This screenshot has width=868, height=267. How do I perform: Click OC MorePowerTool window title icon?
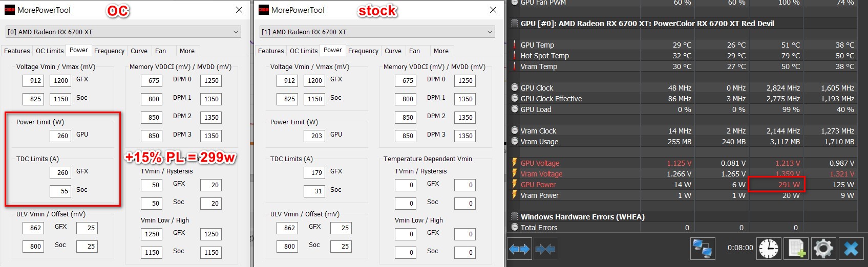[9, 10]
